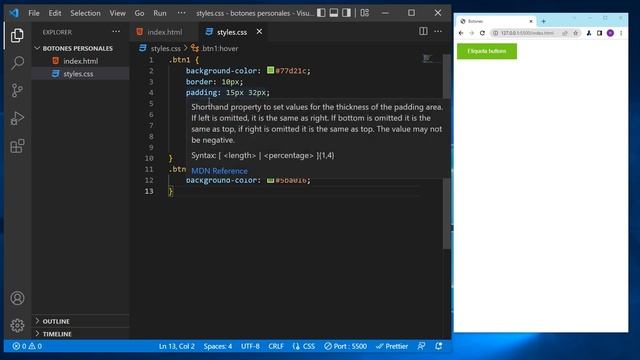
Task: Click the padding property on line 4
Action: pos(202,93)
